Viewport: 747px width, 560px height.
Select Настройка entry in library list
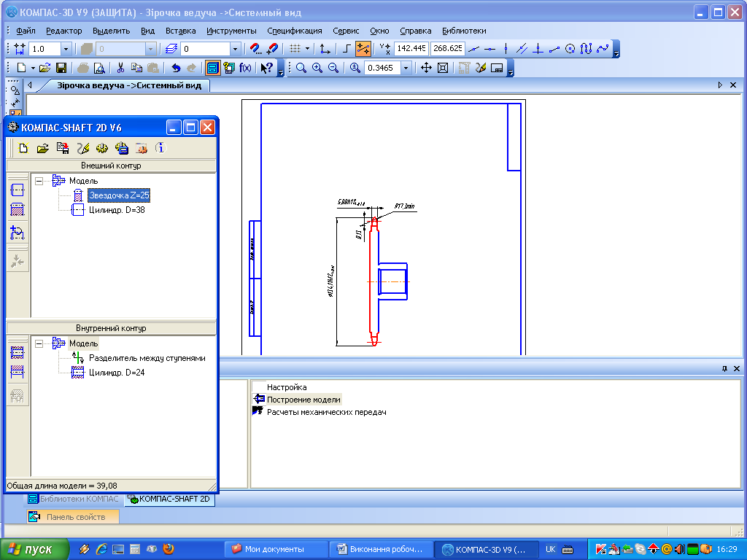(x=286, y=387)
